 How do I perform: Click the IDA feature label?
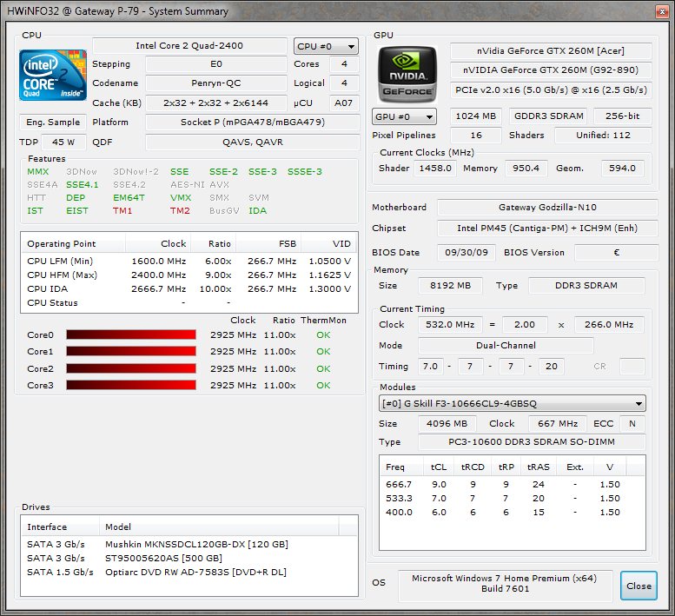257,210
